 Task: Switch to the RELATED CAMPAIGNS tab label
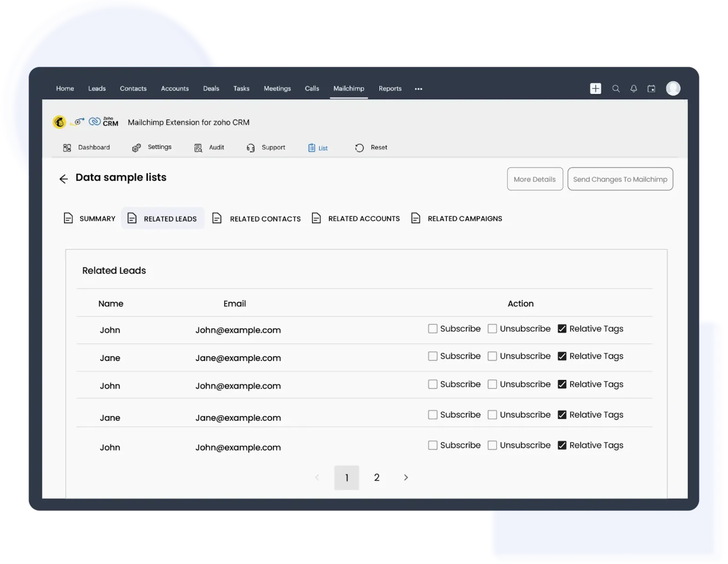click(x=465, y=218)
